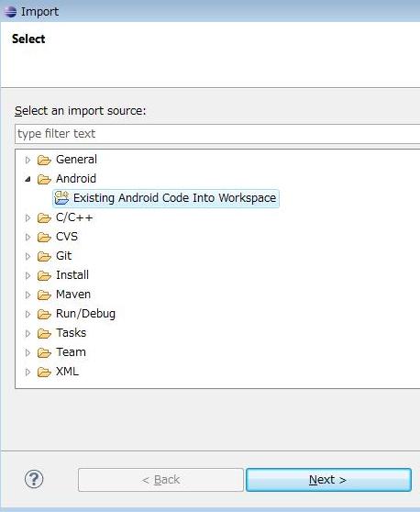
Task: Focus the type filter text field
Action: 217,134
